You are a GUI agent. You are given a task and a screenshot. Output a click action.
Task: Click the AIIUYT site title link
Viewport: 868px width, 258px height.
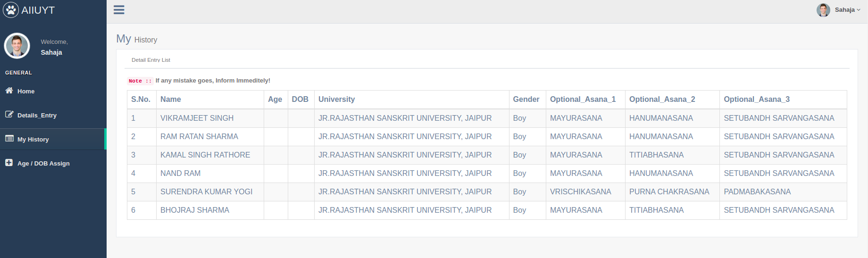38,10
